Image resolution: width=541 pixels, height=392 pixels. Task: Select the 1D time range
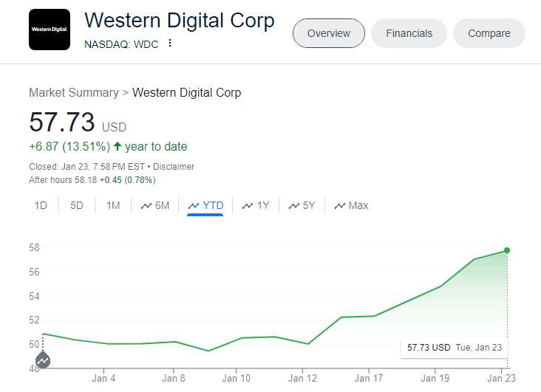(x=41, y=205)
